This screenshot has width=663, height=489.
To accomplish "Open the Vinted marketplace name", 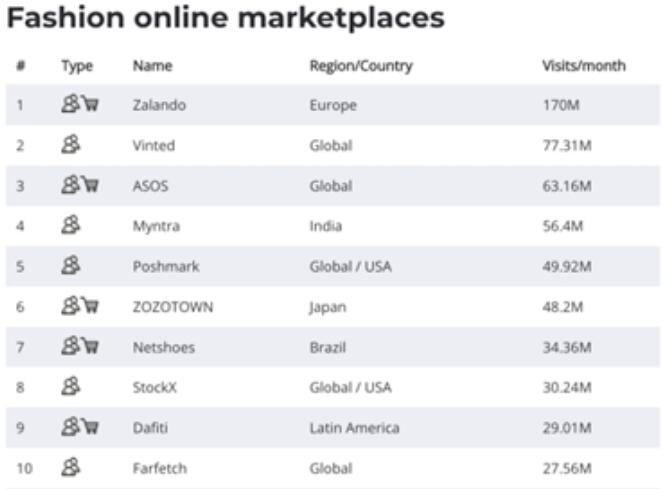I will [153, 146].
